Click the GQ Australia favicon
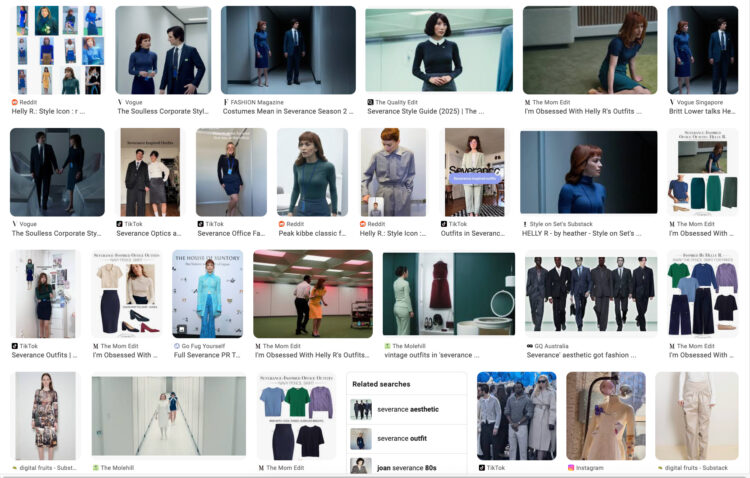750x478 pixels. click(529, 345)
